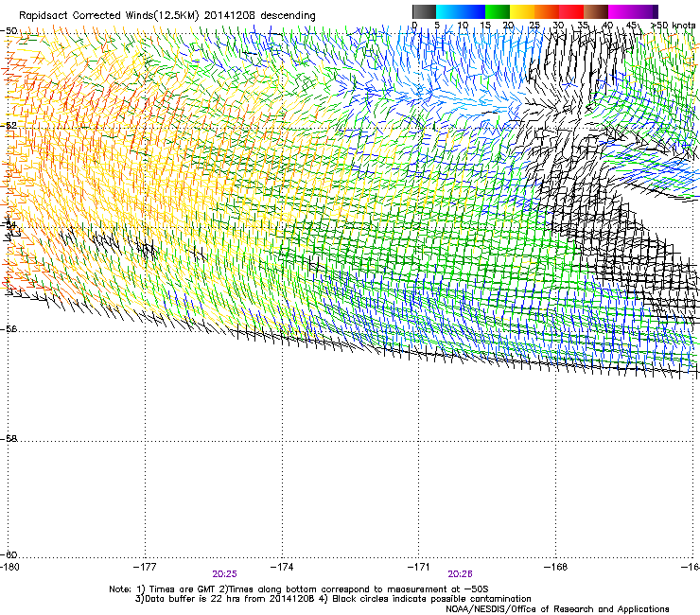700x615 pixels.
Task: Click the 'NOAA/NESDIS/Office of Research and Applications' credit
Action: (x=557, y=609)
